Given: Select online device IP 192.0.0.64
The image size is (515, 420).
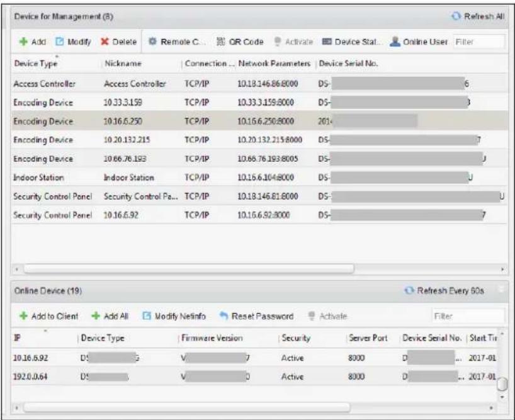Looking at the screenshot, I should [30, 377].
